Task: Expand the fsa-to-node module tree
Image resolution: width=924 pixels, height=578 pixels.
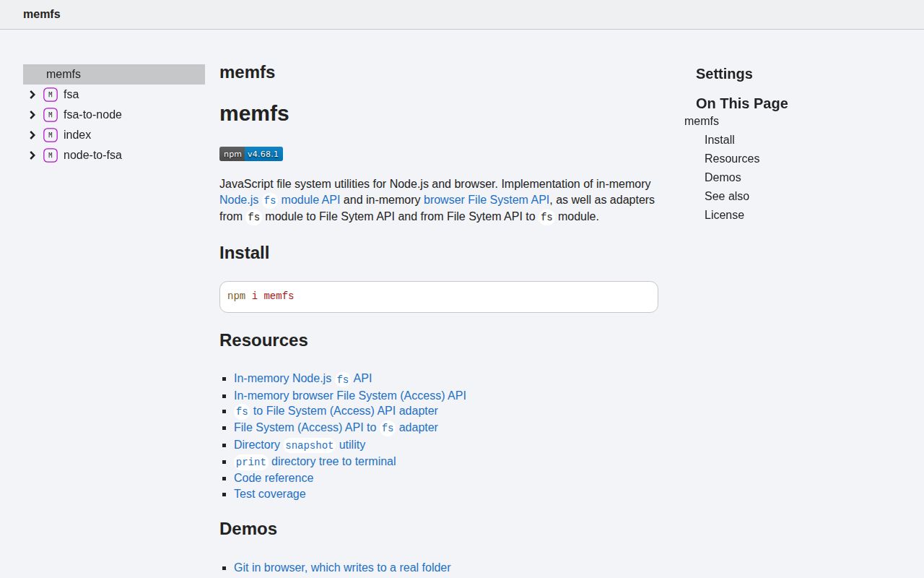Action: click(x=32, y=115)
